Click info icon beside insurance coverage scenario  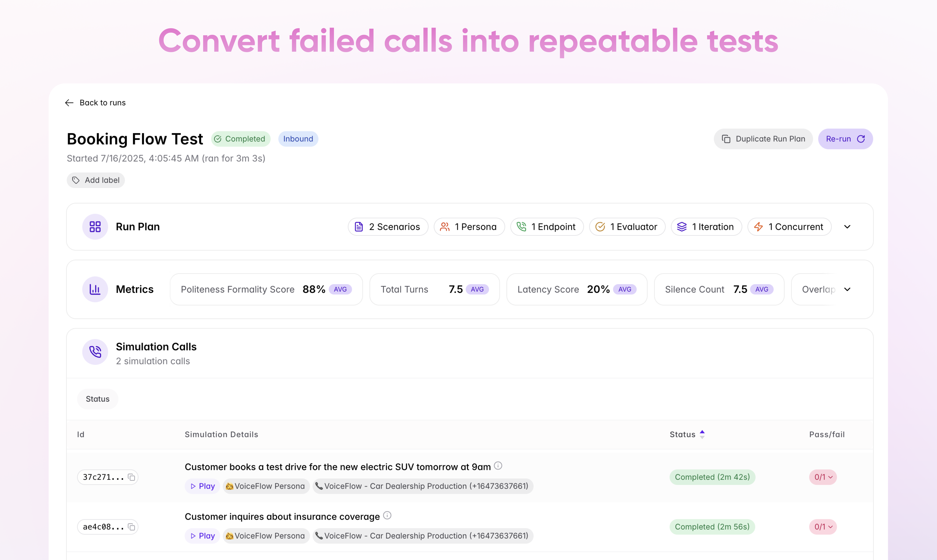coord(387,516)
